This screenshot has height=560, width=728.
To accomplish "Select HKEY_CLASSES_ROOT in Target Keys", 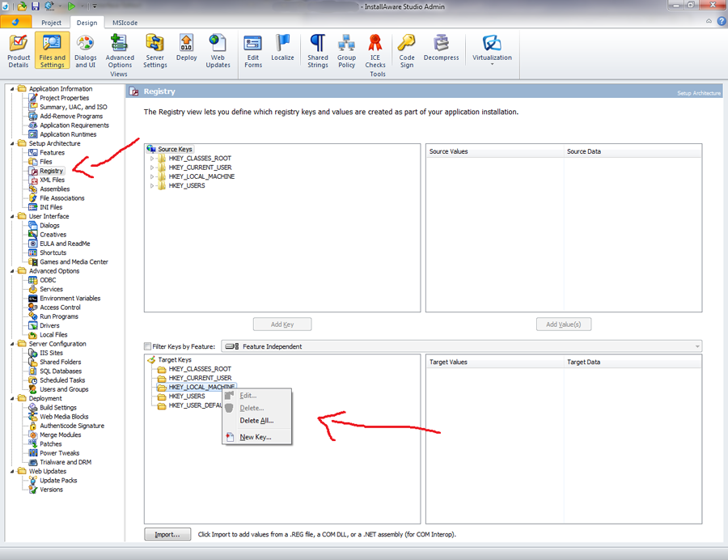I will (200, 369).
